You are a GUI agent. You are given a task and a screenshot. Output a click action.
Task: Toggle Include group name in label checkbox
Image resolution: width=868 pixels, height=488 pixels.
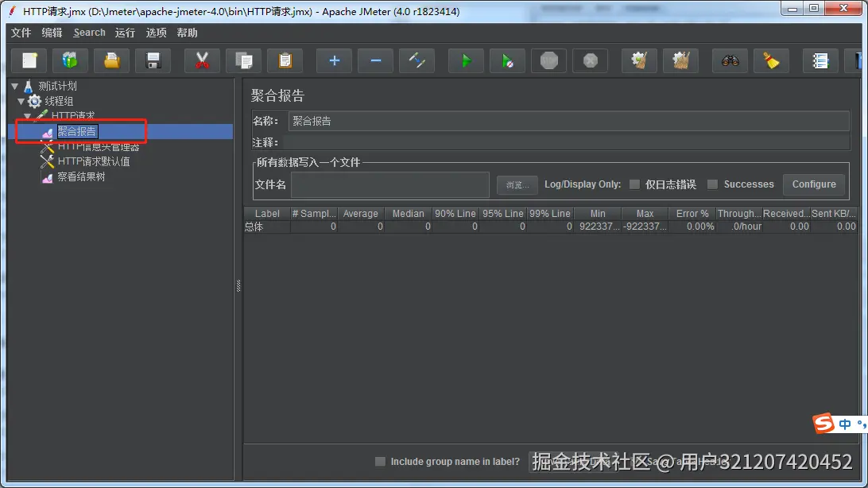point(380,462)
